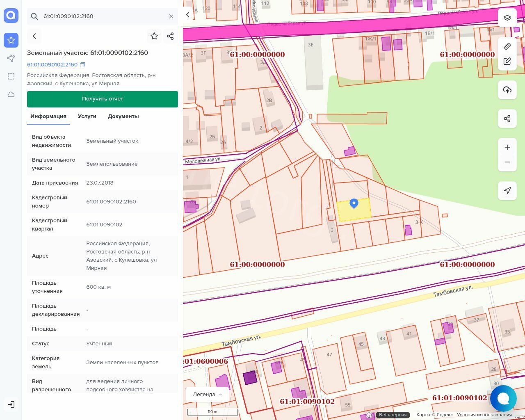The height and width of the screenshot is (420, 525).
Task: Open the map layers panel
Action: 507,18
